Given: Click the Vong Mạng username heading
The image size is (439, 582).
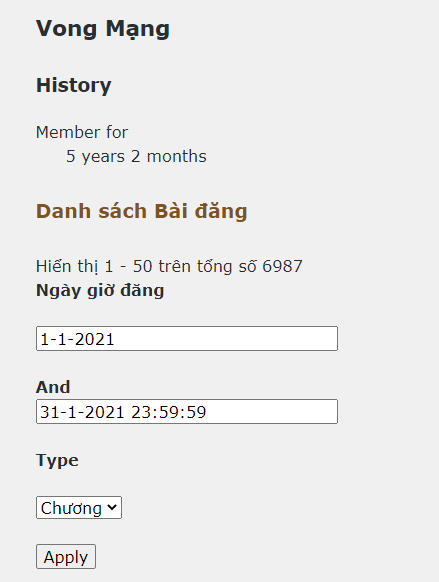Looking at the screenshot, I should click(x=103, y=29).
